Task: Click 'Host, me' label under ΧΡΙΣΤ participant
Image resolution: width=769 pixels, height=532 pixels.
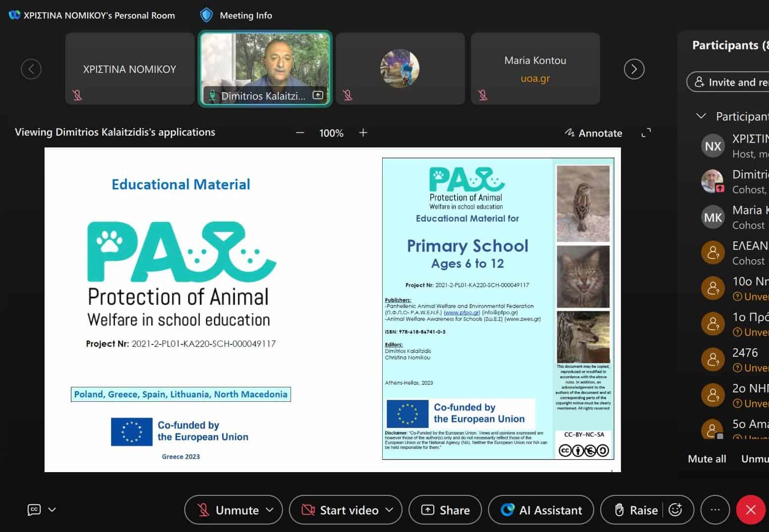Action: point(751,154)
